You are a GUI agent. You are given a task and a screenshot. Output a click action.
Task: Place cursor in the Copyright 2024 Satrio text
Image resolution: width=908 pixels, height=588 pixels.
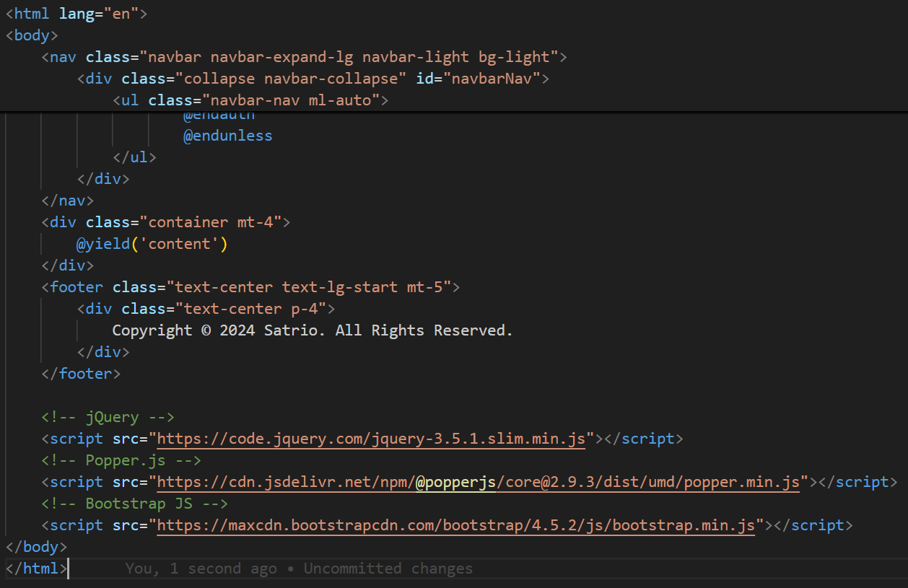(x=312, y=330)
